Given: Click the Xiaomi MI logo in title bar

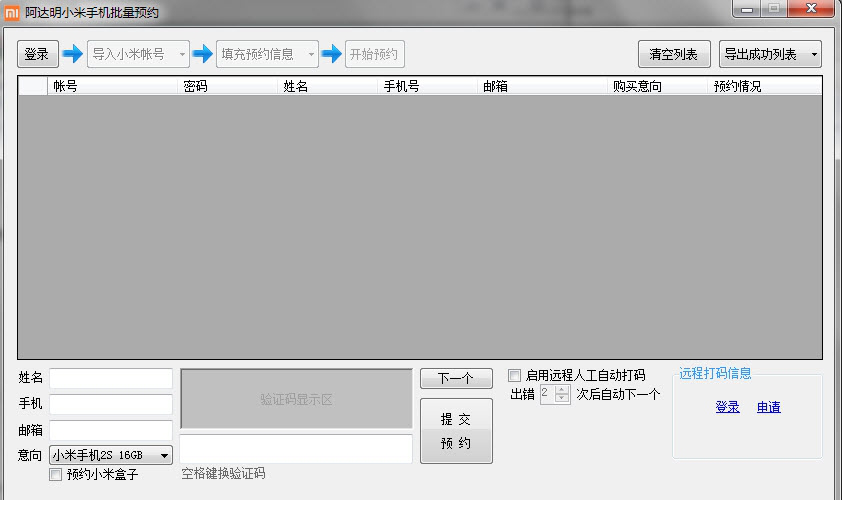Looking at the screenshot, I should click(11, 12).
